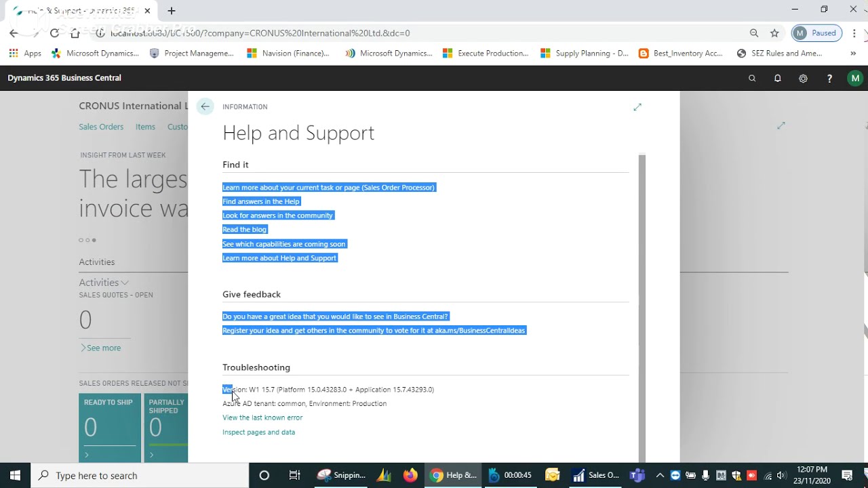Open the Apps bookmarks shortcut
868x488 pixels.
tap(25, 53)
